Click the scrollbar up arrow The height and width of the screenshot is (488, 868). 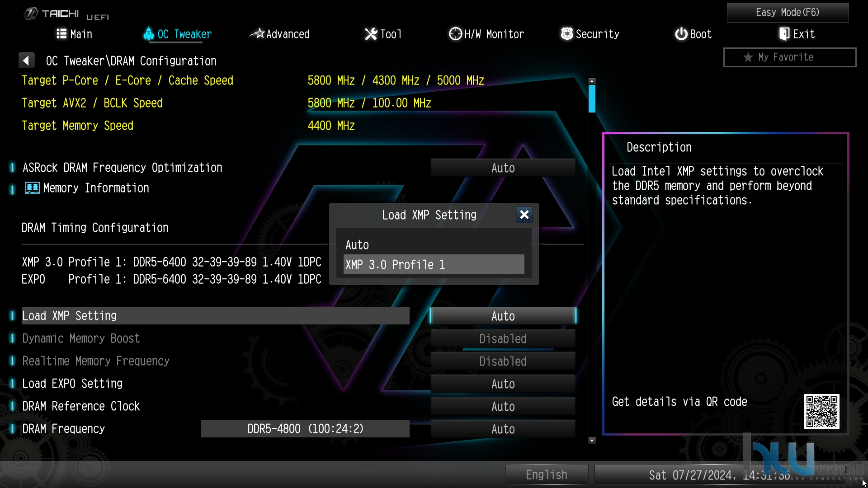592,81
